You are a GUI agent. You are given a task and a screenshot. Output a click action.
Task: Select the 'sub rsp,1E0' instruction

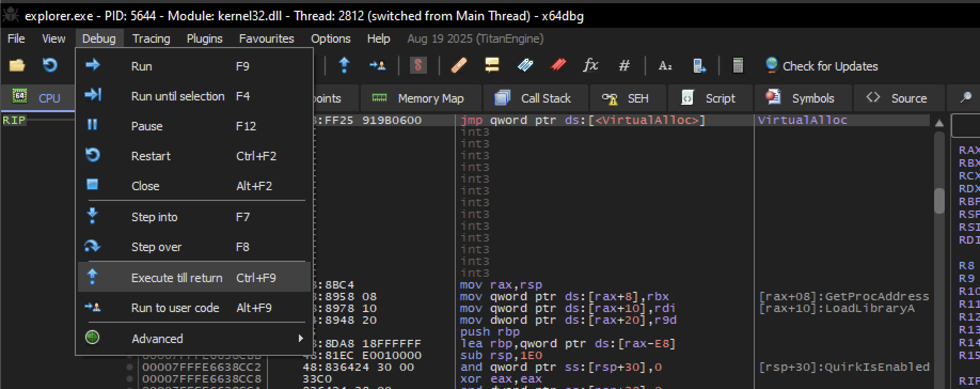click(x=501, y=355)
